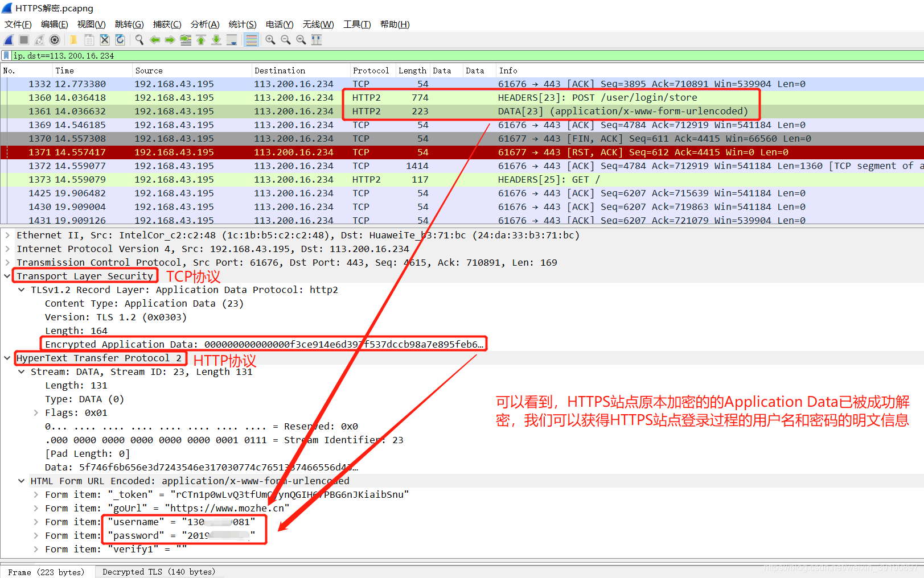The width and height of the screenshot is (924, 578).
Task: Collapse HTML Form URL Encoded node
Action: pyautogui.click(x=22, y=481)
